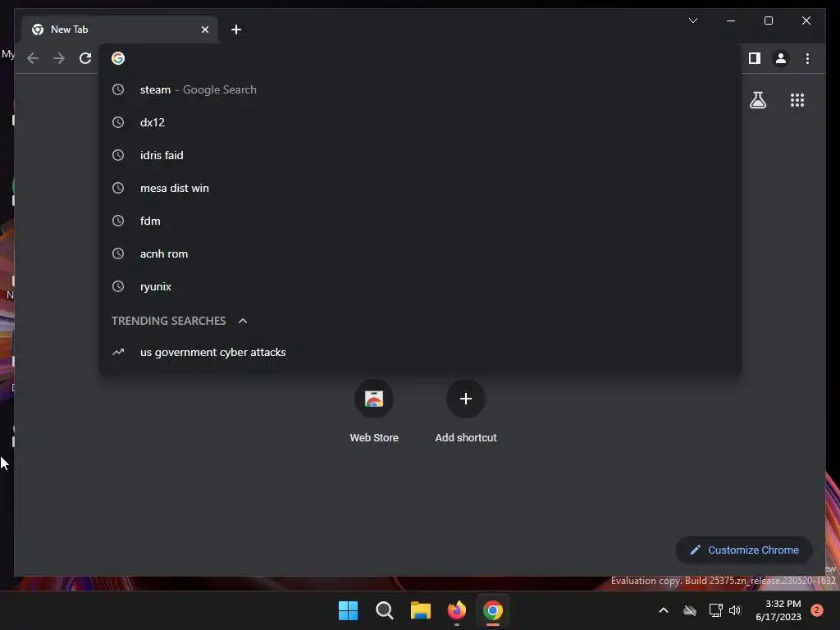Screen dimensions: 840x630
Task: Choose the idris faid suggestion
Action: click(x=420, y=155)
